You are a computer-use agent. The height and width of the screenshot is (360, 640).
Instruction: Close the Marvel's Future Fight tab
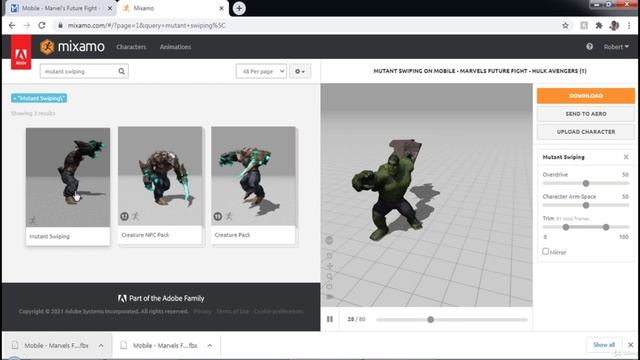(x=110, y=8)
